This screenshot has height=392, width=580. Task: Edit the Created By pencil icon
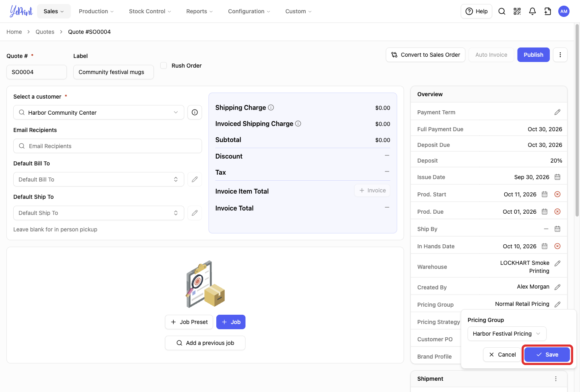(x=557, y=287)
